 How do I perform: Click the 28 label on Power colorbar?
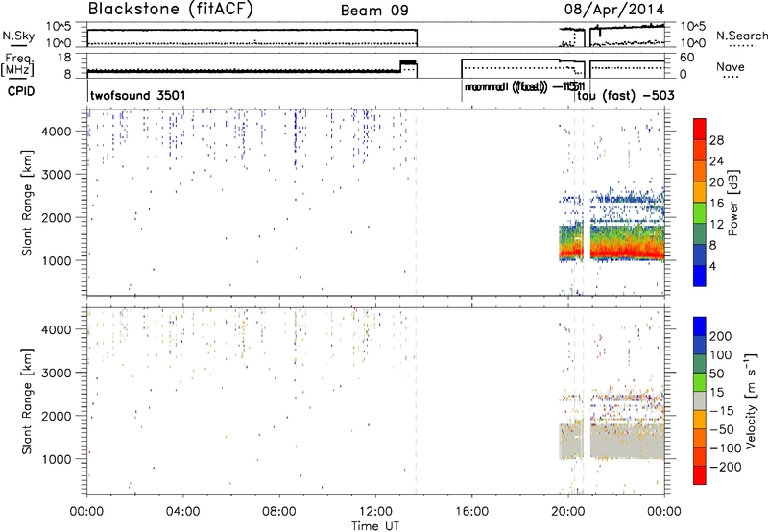[716, 140]
